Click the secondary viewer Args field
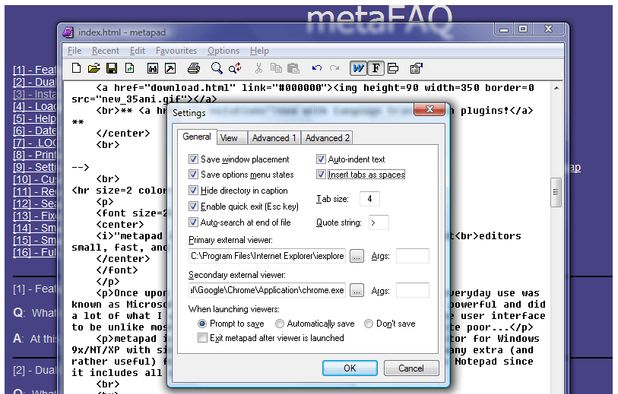This screenshot has height=394, width=618. click(x=412, y=291)
